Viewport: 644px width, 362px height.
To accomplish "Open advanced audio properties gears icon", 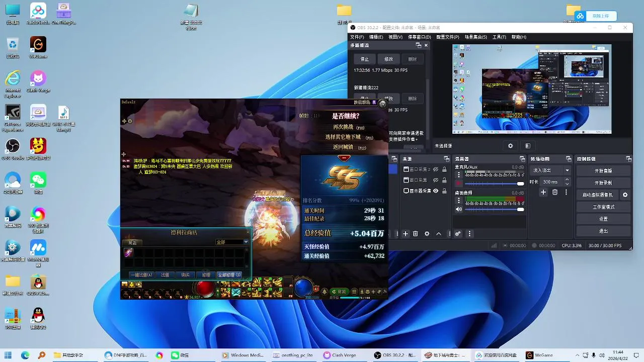I will click(x=458, y=234).
